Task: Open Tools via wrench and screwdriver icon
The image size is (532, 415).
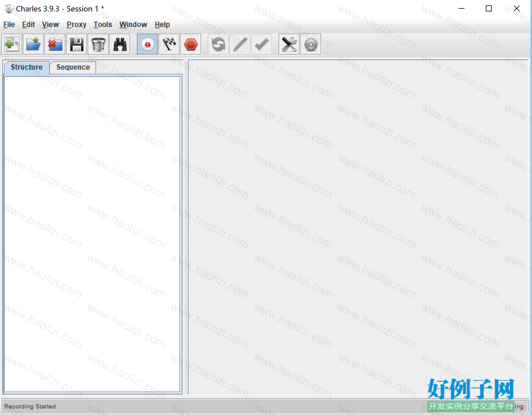Action: 289,44
